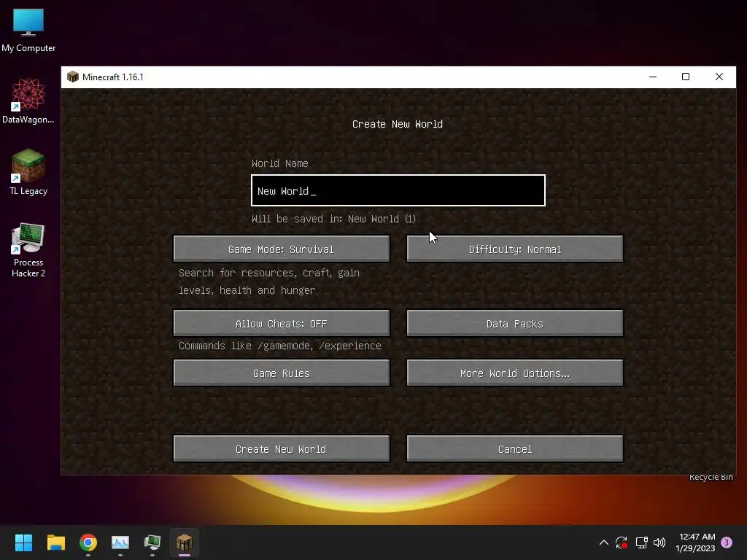Select the Process Hacker 2 desktop shortcut
Image resolution: width=747 pixels, height=560 pixels.
[x=28, y=249]
